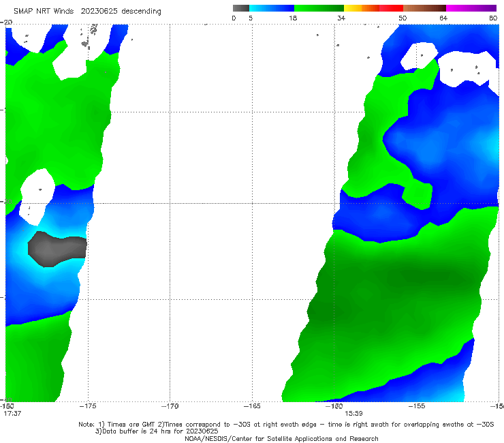Click the '15:59' swath time label
The image size is (504, 443).
point(353,414)
